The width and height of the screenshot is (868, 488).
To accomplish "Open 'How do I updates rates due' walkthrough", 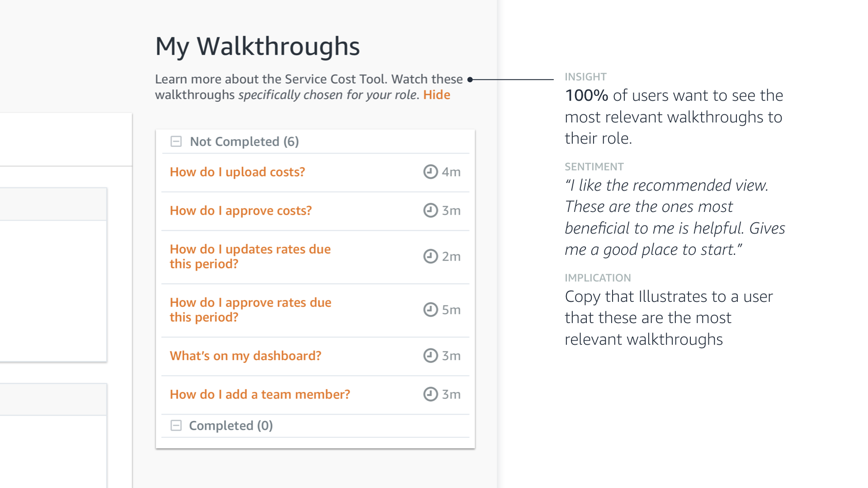I will click(250, 256).
